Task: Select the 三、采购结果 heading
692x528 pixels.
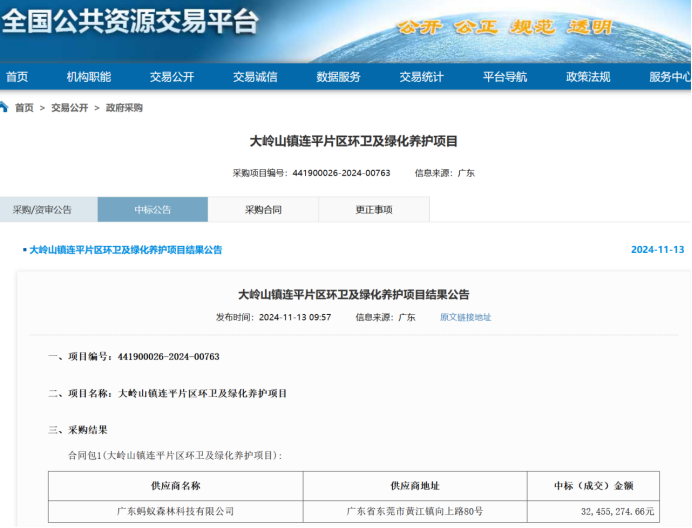Action: pos(78,430)
